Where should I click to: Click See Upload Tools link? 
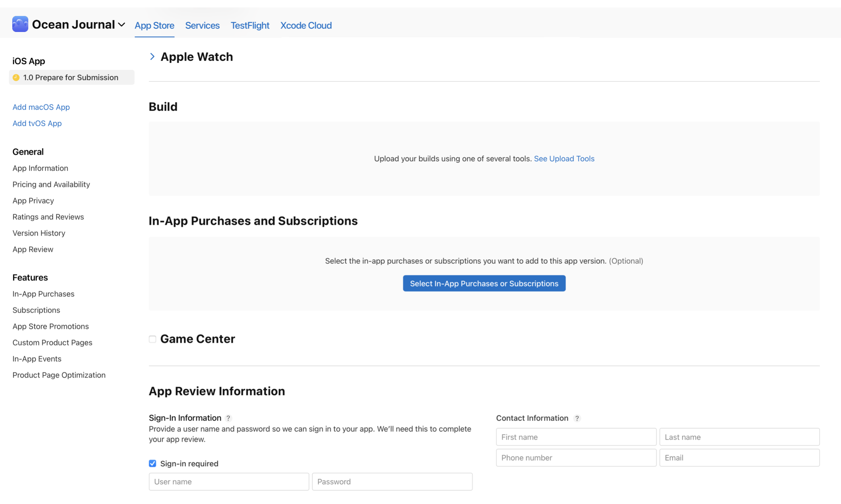[x=564, y=159]
